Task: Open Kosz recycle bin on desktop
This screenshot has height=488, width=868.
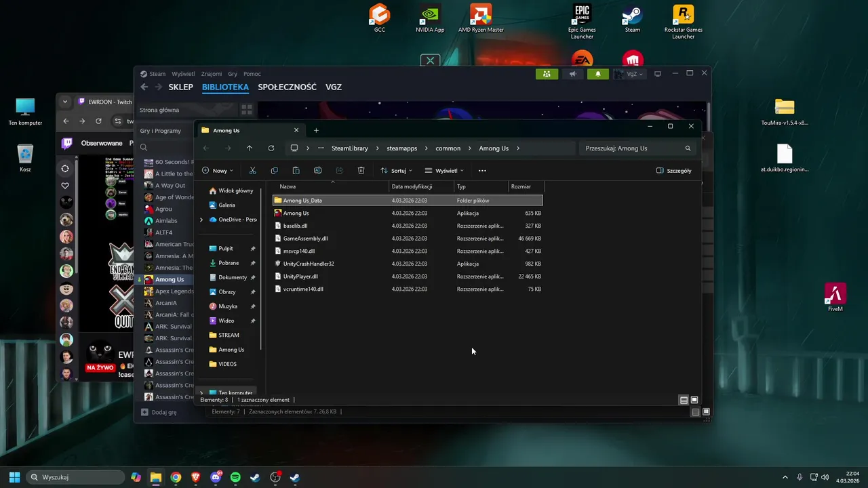Action: click(x=25, y=158)
